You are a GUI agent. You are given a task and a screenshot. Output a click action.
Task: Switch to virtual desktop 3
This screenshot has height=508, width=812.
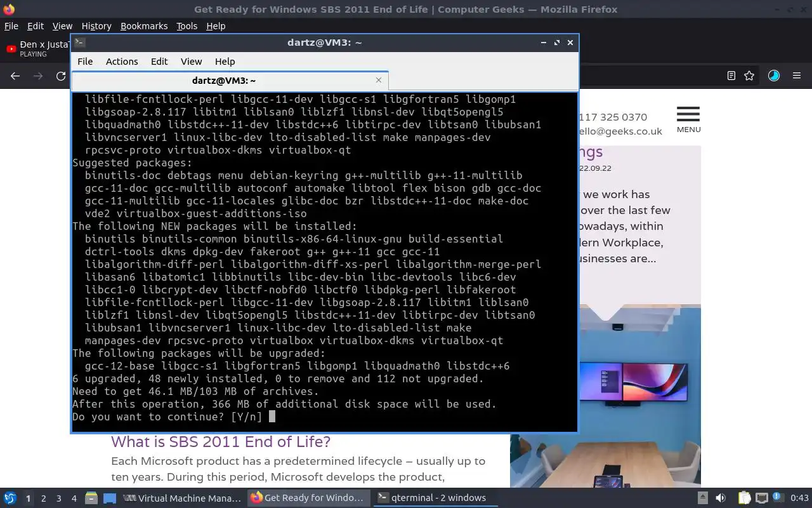click(x=58, y=498)
